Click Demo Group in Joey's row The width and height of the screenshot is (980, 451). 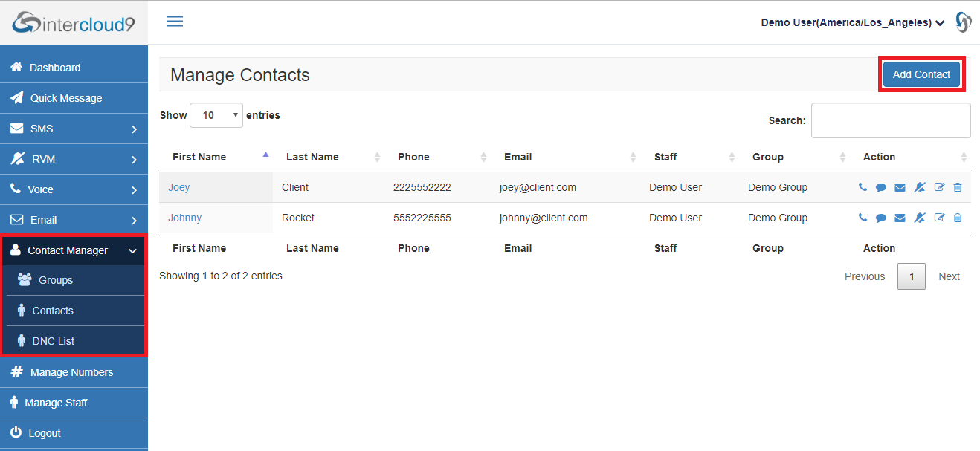coord(778,187)
